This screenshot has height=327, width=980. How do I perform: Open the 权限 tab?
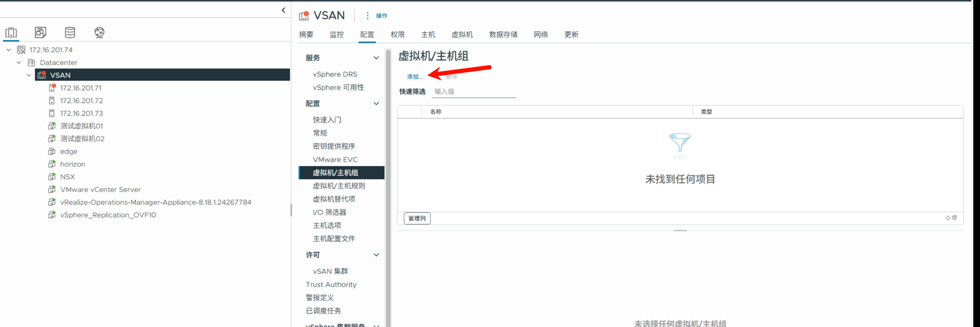[397, 35]
